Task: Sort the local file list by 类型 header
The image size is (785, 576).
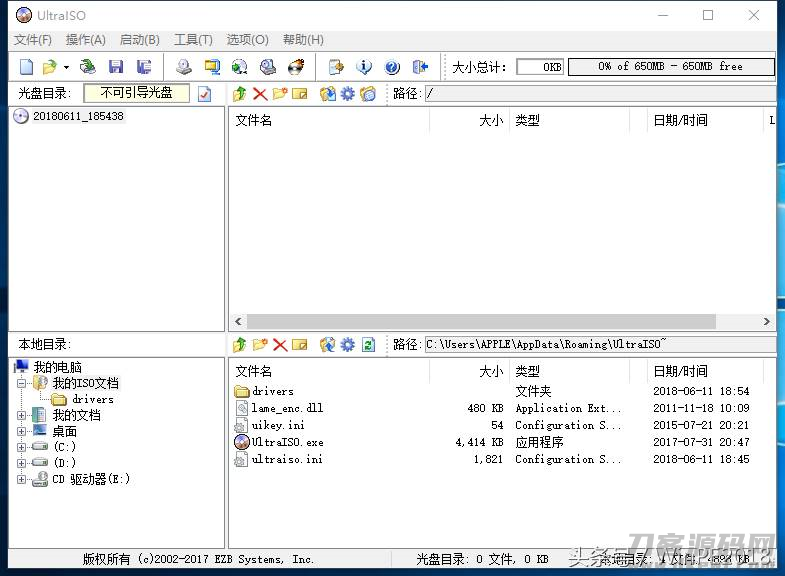Action: 569,371
